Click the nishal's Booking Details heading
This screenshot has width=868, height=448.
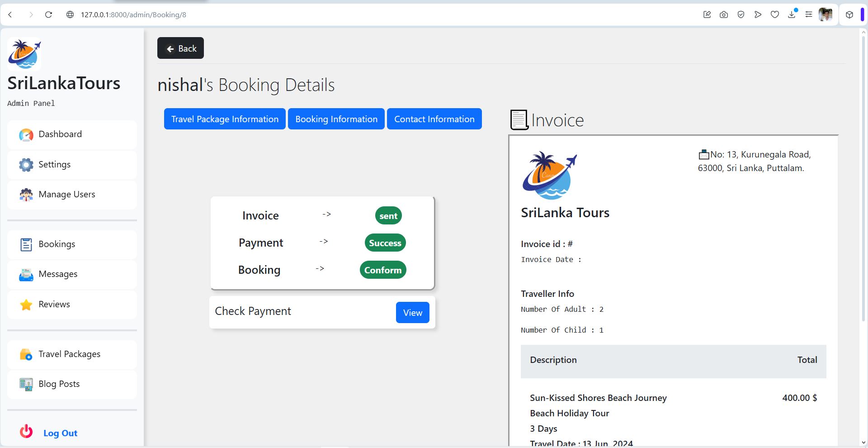[x=246, y=85]
